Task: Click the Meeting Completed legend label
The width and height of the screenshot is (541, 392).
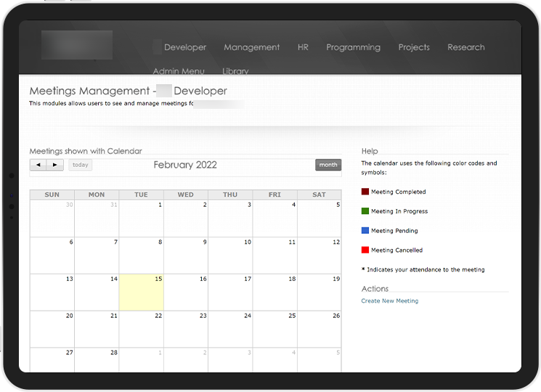Action: [399, 192]
